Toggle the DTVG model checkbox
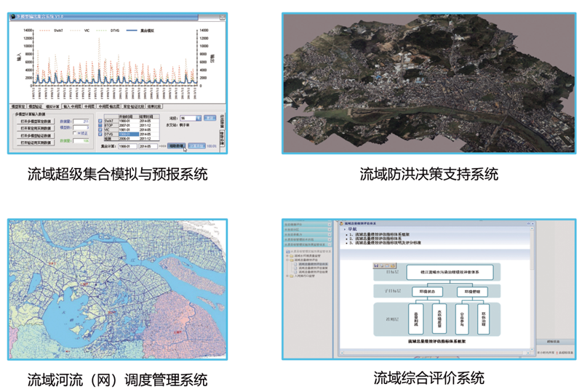 click(x=99, y=135)
